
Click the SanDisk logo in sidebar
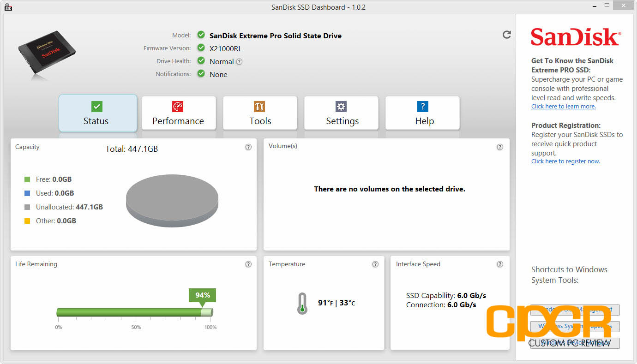tap(576, 37)
